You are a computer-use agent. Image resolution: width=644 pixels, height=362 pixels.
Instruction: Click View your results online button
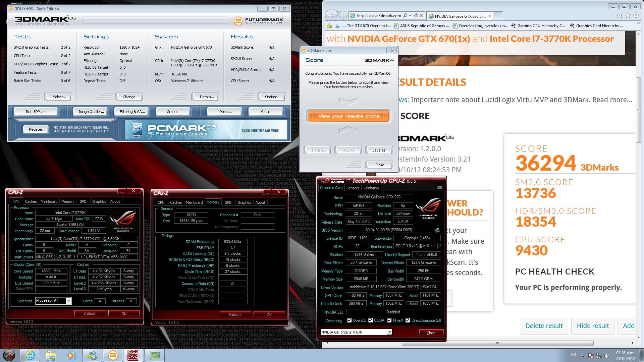click(x=348, y=116)
